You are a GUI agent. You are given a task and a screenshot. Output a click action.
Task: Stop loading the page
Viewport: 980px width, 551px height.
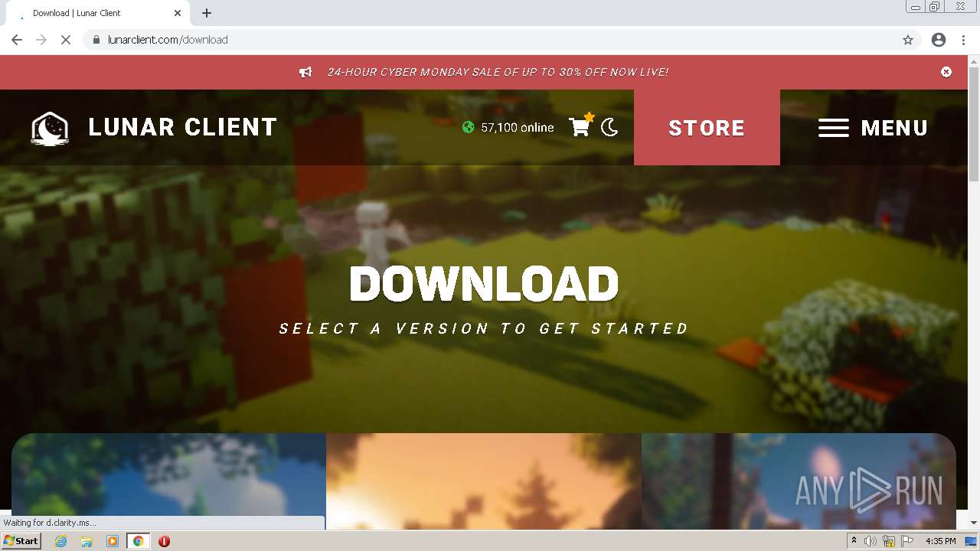[x=66, y=40]
